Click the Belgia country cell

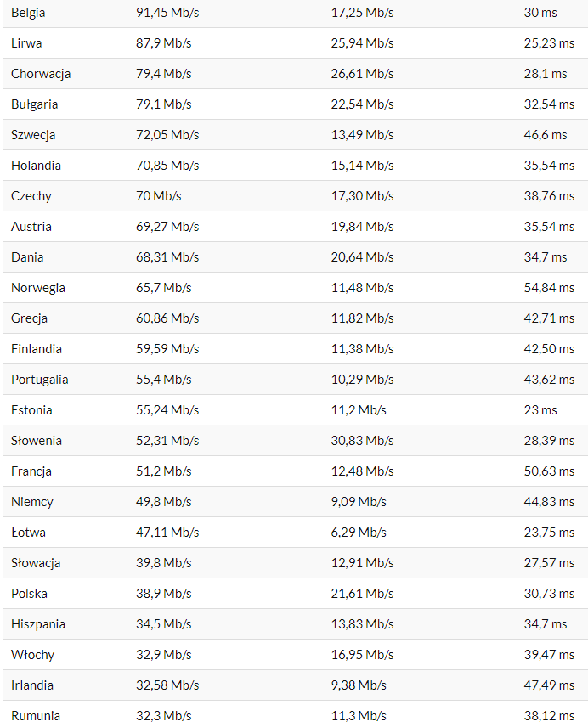click(28, 13)
